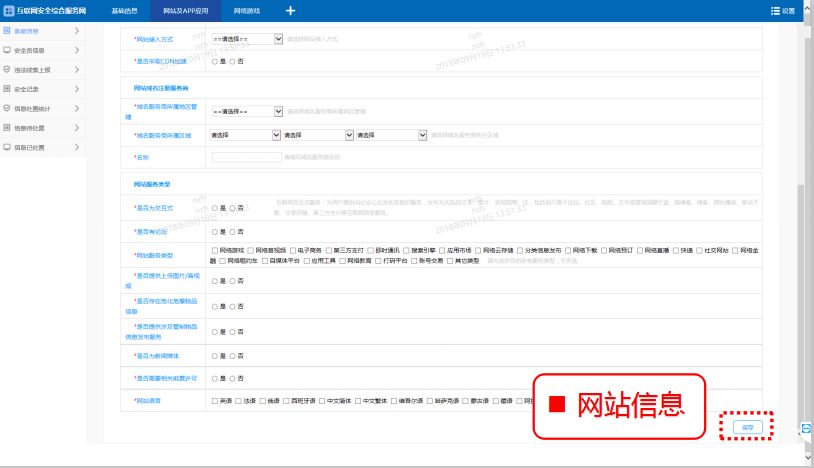814x468 pixels.
Task: Check the 网络云存储 checkbox
Action: pyautogui.click(x=478, y=251)
